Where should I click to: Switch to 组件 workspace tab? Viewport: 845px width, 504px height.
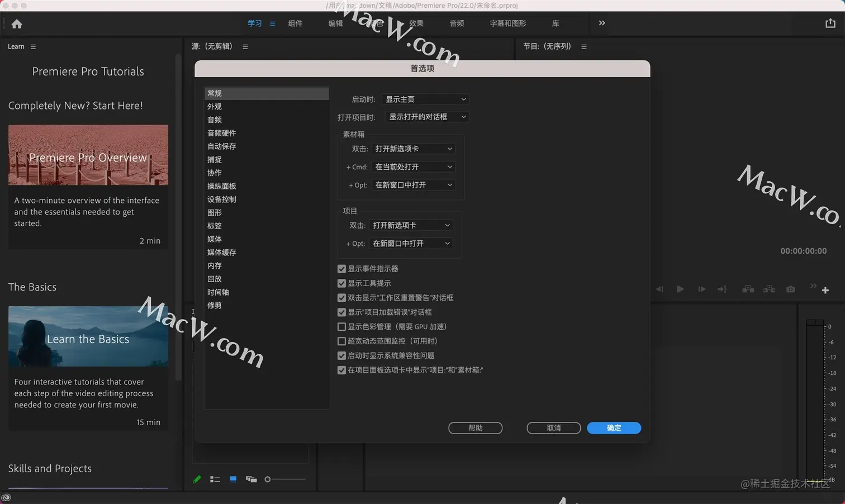(x=295, y=23)
